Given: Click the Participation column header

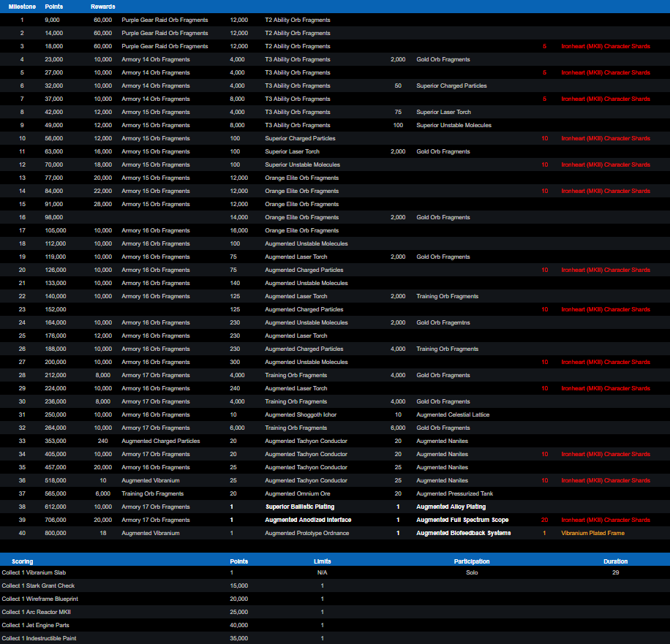Looking at the screenshot, I should point(471,561).
